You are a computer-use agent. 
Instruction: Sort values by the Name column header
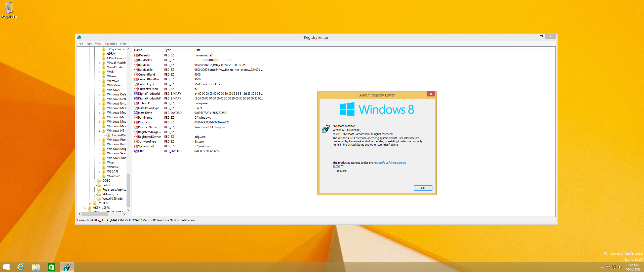point(147,50)
